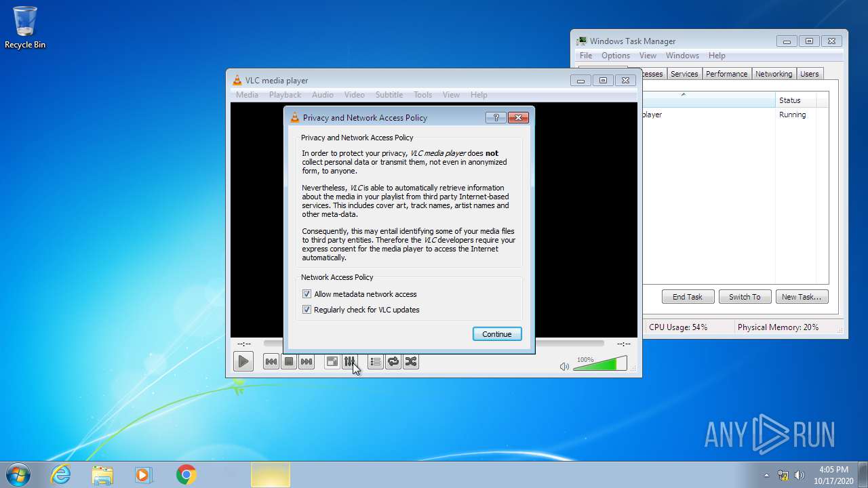Open the Windows Start menu

(18, 474)
